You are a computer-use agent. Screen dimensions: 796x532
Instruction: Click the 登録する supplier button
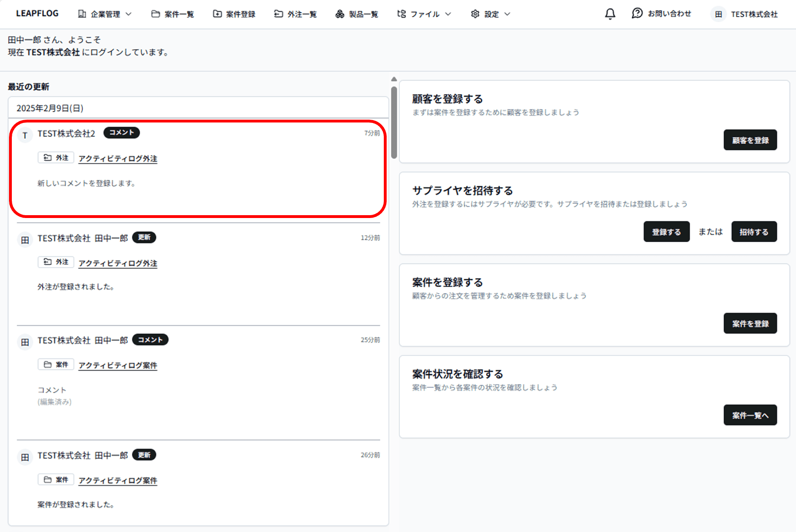(x=666, y=232)
